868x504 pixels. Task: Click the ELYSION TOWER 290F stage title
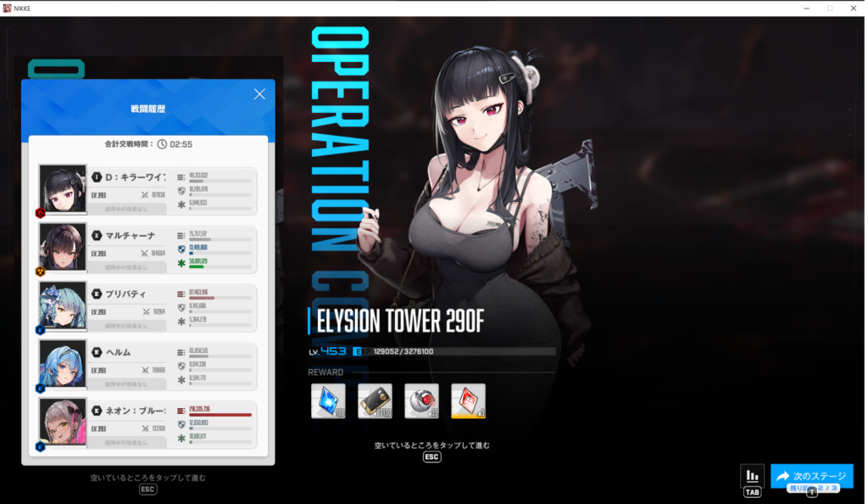point(400,321)
